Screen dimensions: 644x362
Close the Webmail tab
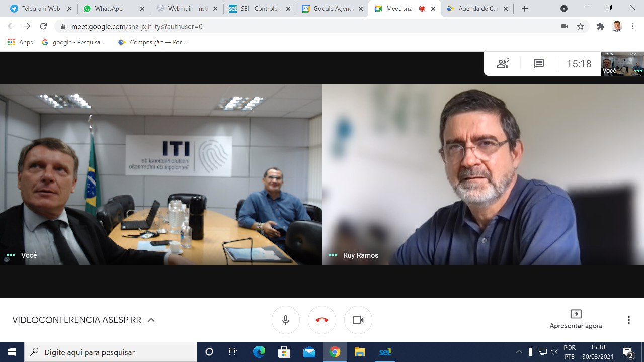pos(215,9)
